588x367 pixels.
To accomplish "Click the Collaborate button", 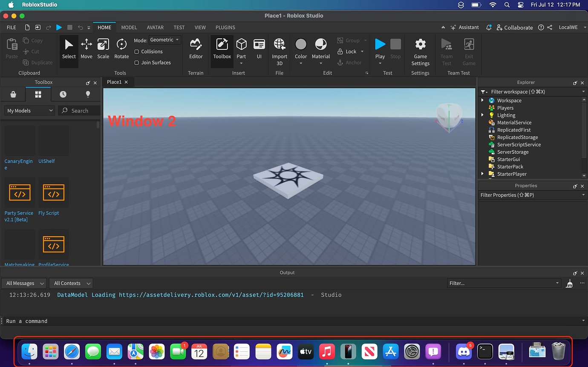I will coord(515,27).
